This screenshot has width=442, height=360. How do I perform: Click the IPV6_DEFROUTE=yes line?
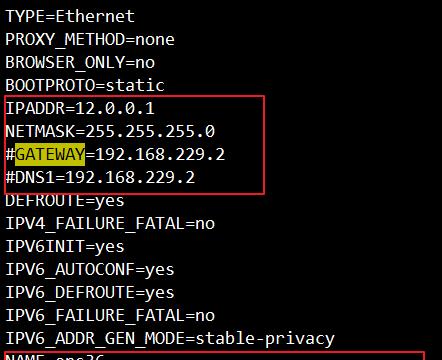coord(90,293)
